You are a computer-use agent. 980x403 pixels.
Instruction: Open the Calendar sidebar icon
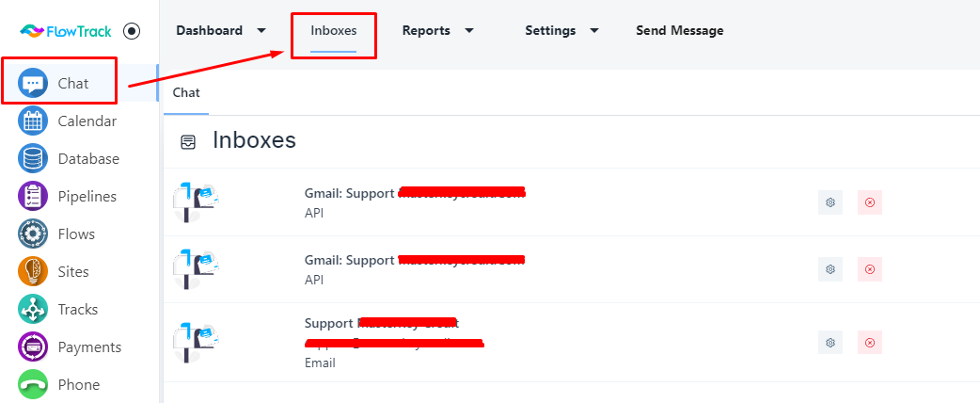[33, 121]
